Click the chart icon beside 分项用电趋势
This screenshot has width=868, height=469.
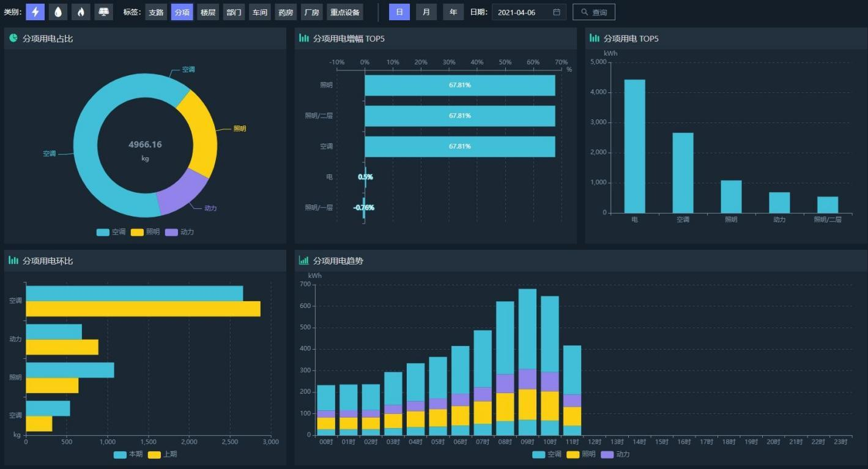click(x=303, y=261)
